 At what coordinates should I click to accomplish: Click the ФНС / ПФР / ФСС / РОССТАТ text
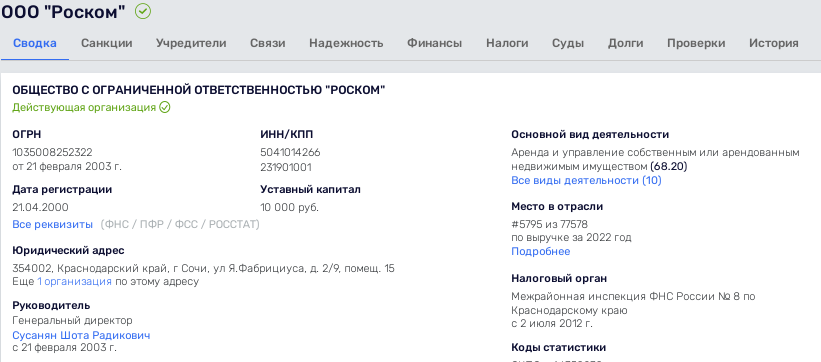pos(180,224)
